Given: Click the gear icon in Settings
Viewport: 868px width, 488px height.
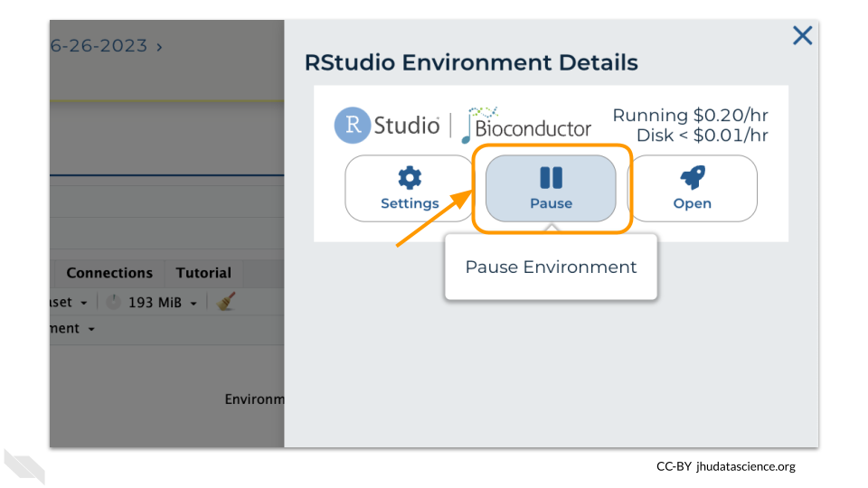Looking at the screenshot, I should pyautogui.click(x=410, y=178).
